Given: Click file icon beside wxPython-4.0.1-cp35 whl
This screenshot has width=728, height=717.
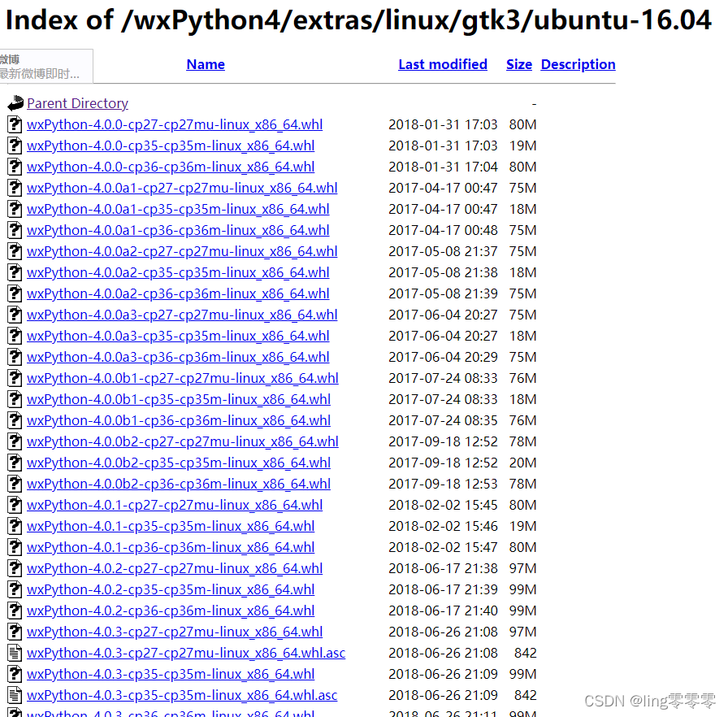Looking at the screenshot, I should (15, 526).
